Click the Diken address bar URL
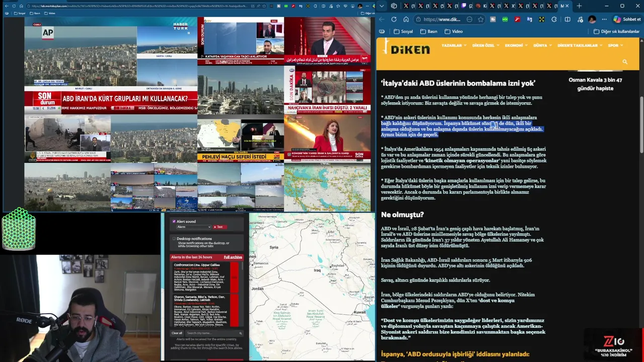644x362 pixels. click(x=442, y=19)
